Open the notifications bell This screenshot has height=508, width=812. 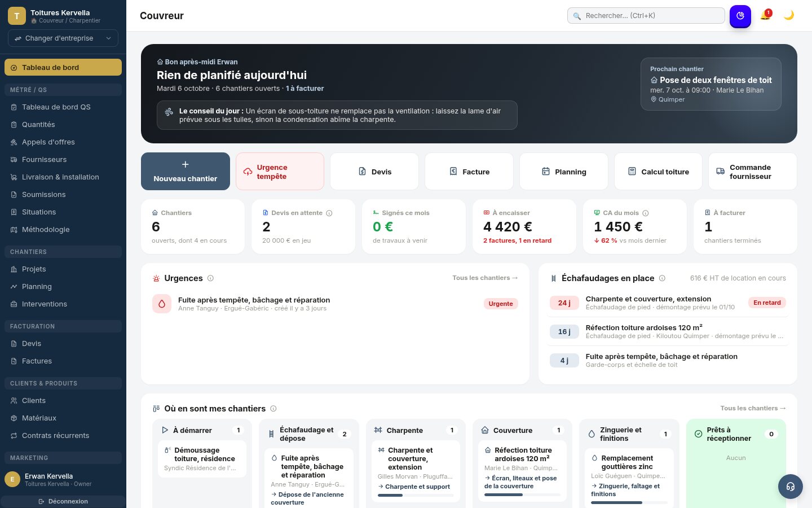click(x=765, y=15)
